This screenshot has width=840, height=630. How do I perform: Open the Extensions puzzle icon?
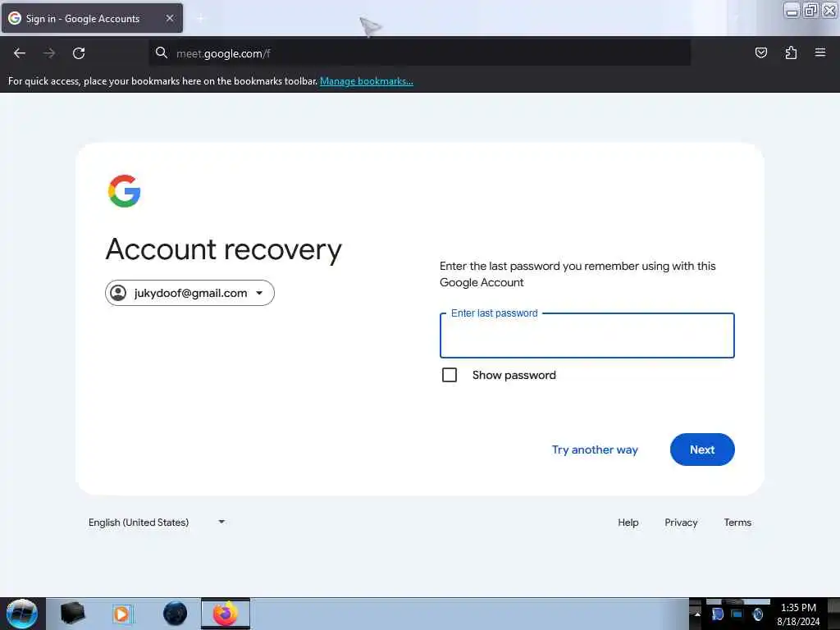[791, 52]
